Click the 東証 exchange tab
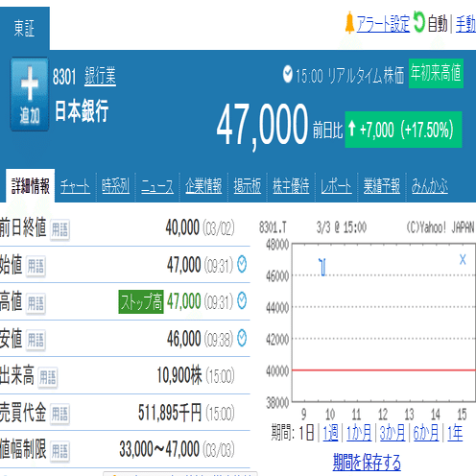Viewport: 476px width, 476px height. [25, 28]
